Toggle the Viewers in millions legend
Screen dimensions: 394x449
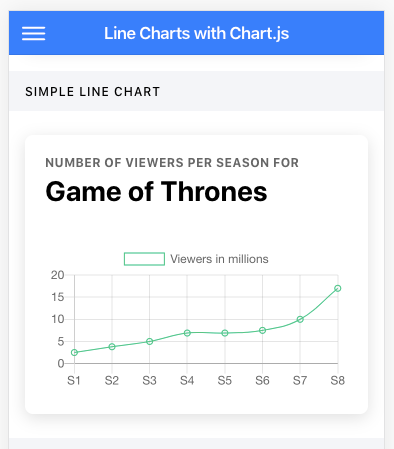coord(196,259)
